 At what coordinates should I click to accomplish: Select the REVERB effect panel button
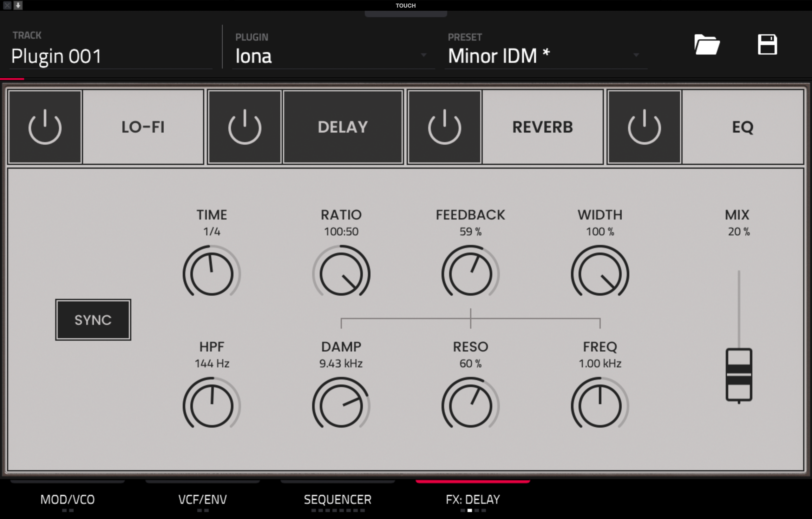[542, 127]
